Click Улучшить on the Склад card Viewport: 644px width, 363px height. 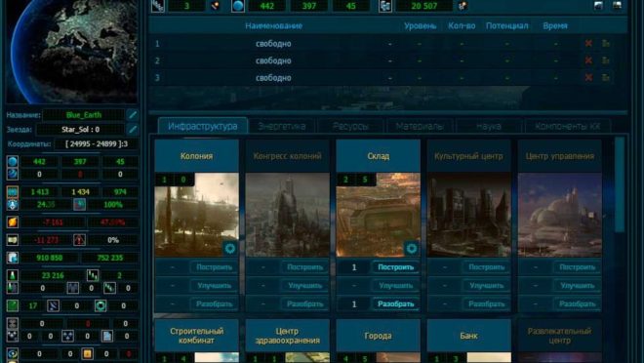point(396,285)
